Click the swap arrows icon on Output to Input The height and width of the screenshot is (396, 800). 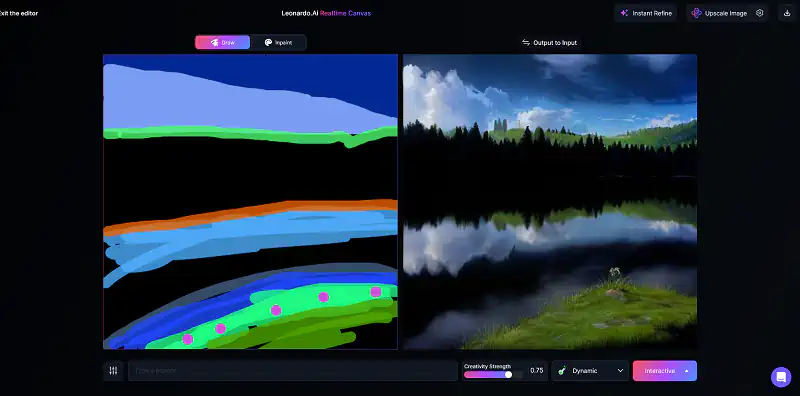(x=526, y=43)
